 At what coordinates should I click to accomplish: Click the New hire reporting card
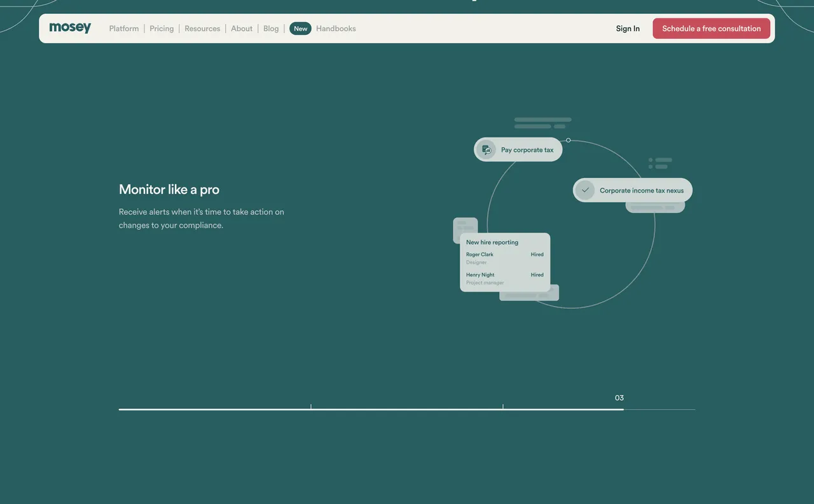505,262
